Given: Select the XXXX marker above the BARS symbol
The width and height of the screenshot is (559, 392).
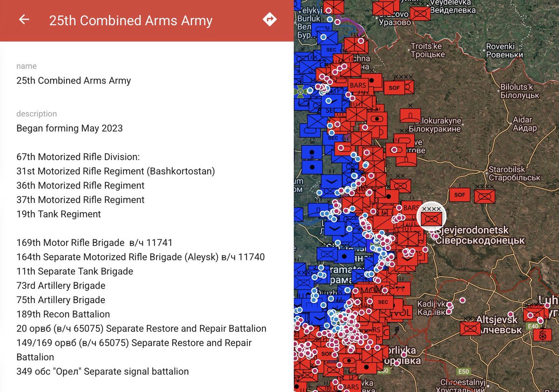Looking at the screenshot, I should (x=403, y=77).
